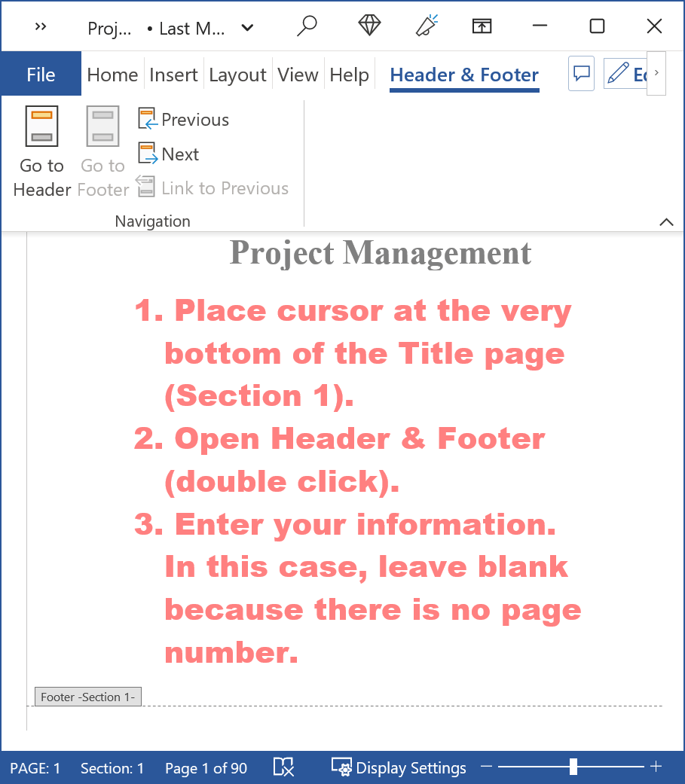Click Page 1 of 90 in status bar
Image resolution: width=685 pixels, height=784 pixels.
tap(206, 768)
